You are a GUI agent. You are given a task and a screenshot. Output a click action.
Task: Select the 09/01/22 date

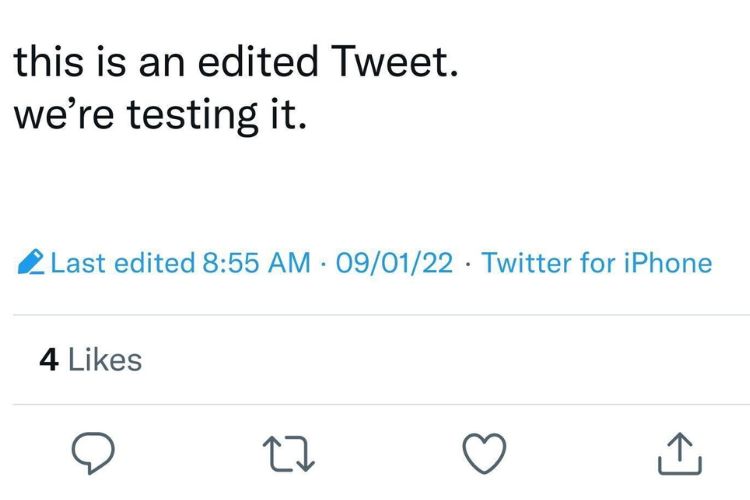[x=396, y=264]
